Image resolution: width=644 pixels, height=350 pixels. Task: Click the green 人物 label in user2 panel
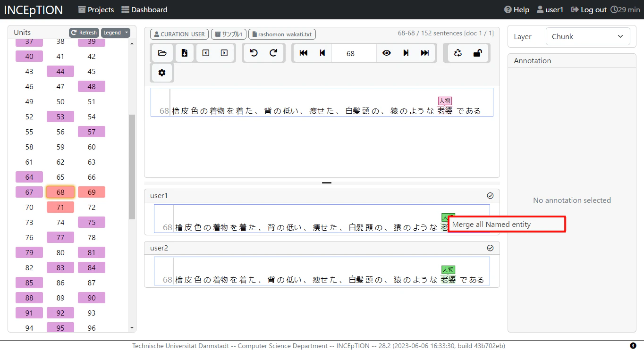[448, 269]
